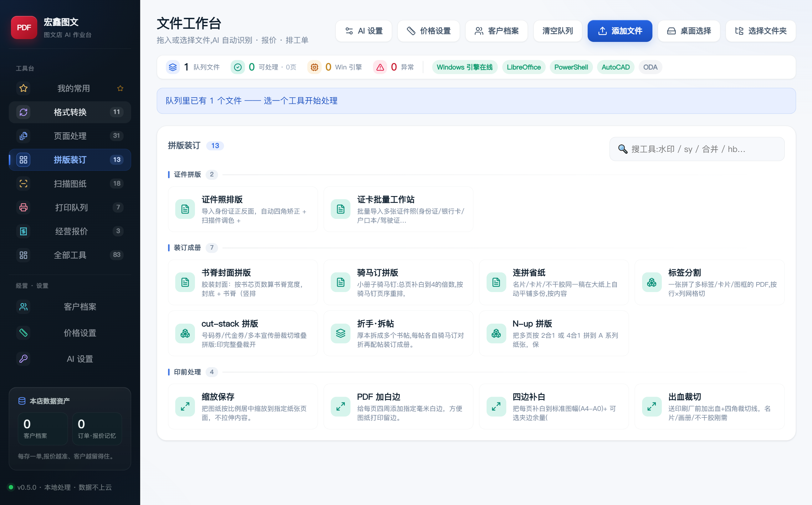Click the blue queue notice banner
812x505 pixels.
(476, 101)
